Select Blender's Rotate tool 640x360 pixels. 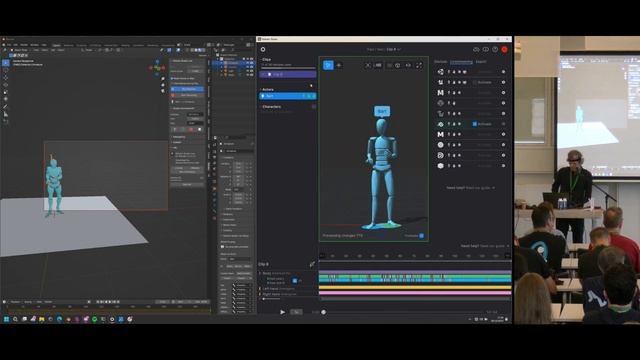[x=6, y=85]
